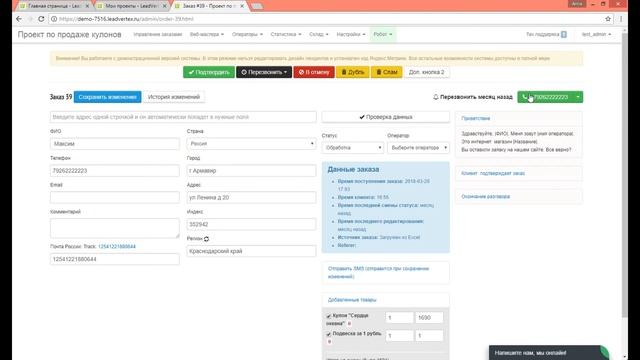Click yellow Дубль button

pos(353,72)
